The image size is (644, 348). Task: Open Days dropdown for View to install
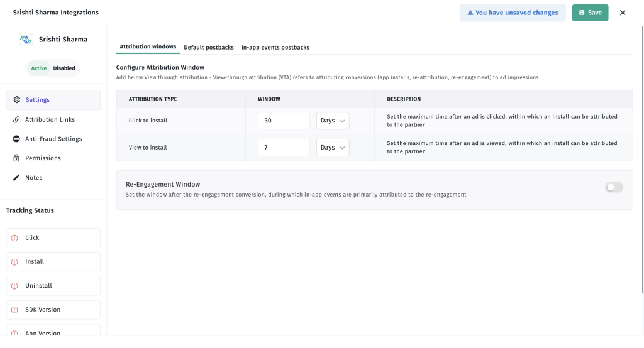pos(333,148)
